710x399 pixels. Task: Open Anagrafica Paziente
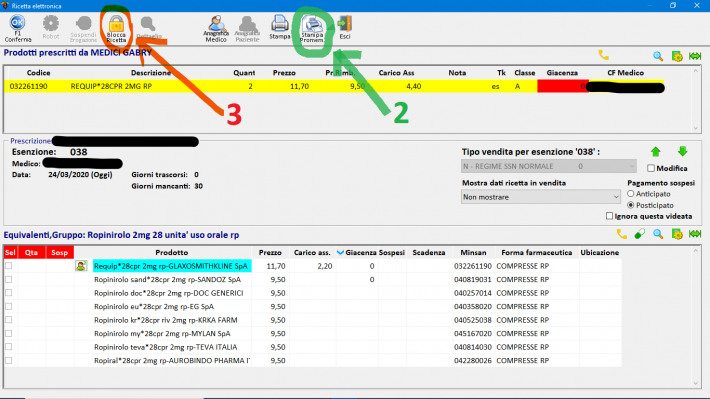point(247,29)
